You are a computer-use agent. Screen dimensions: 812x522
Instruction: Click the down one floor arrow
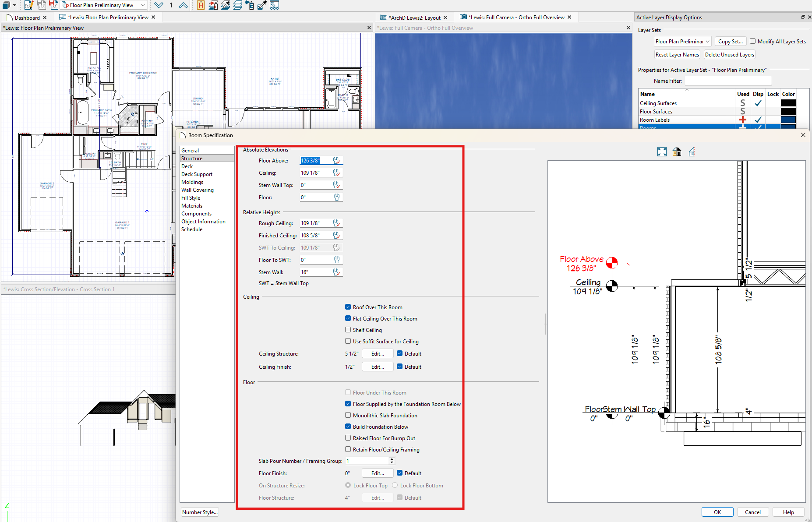pyautogui.click(x=159, y=5)
